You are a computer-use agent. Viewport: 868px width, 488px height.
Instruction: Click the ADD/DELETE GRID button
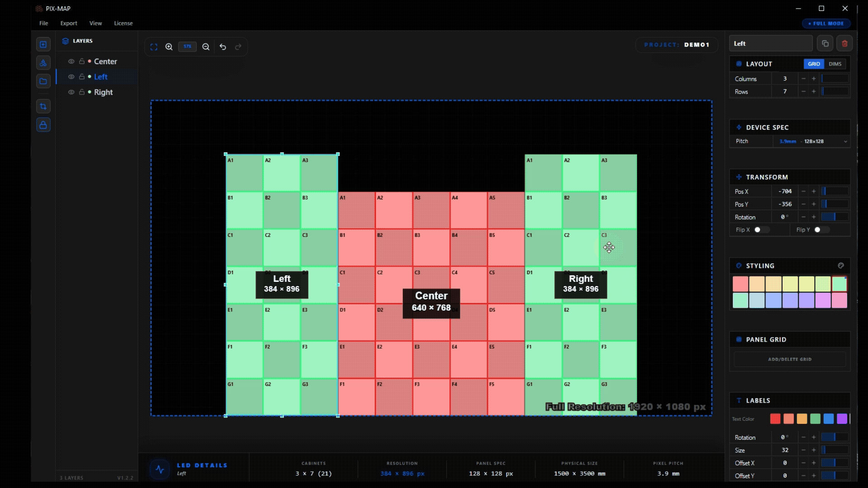click(790, 359)
